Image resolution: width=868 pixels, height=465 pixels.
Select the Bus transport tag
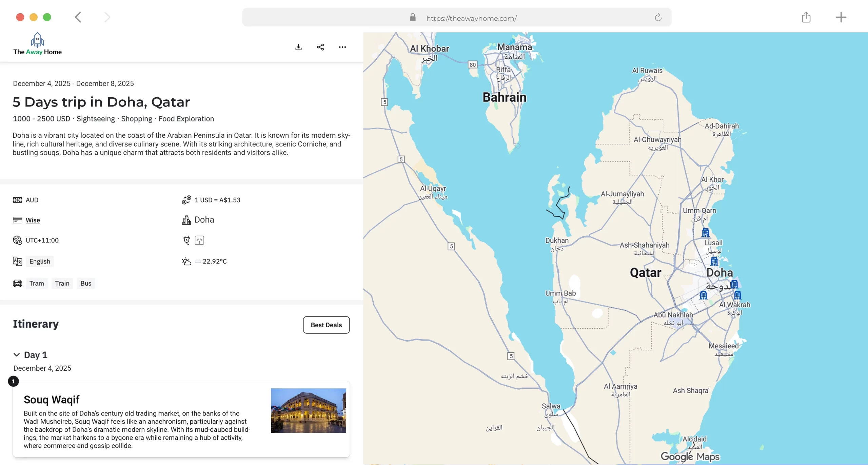(86, 284)
